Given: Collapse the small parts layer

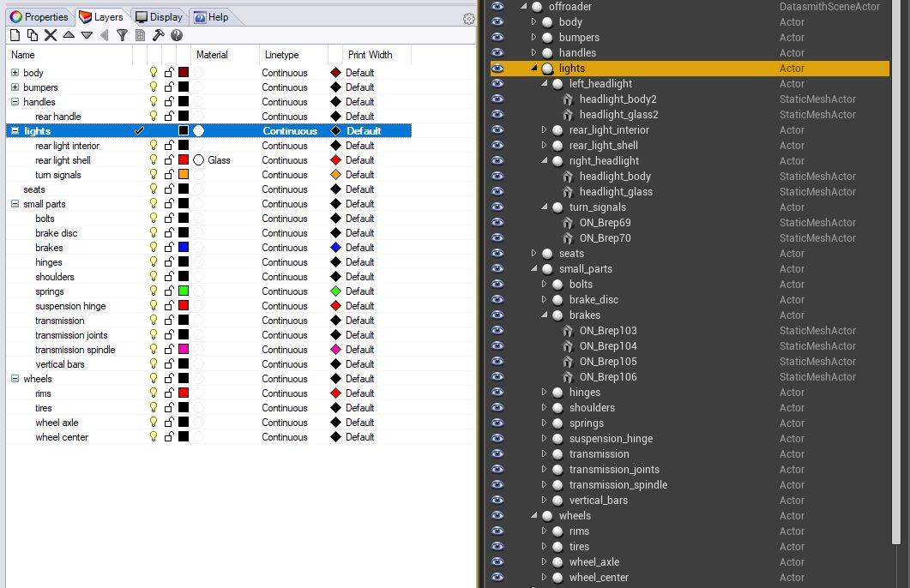Looking at the screenshot, I should [x=15, y=204].
